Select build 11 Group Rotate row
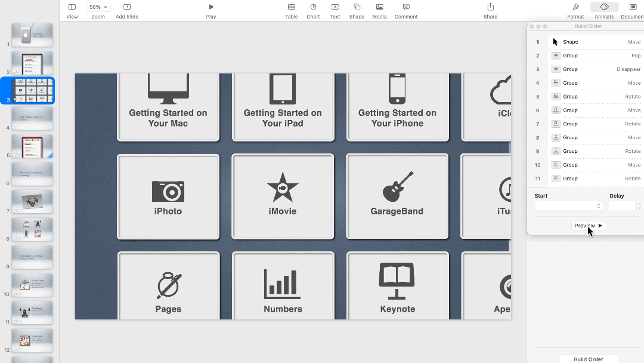Screen dimensions: 644x363 (596, 179)
